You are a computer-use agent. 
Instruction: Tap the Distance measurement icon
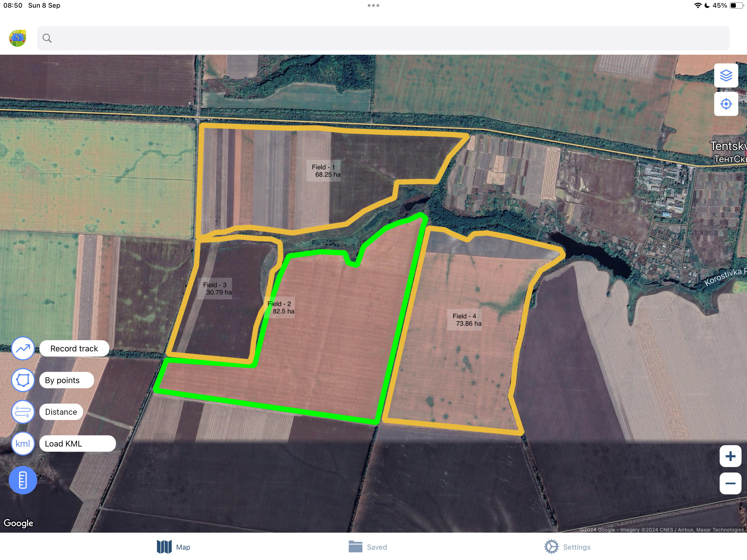23,412
